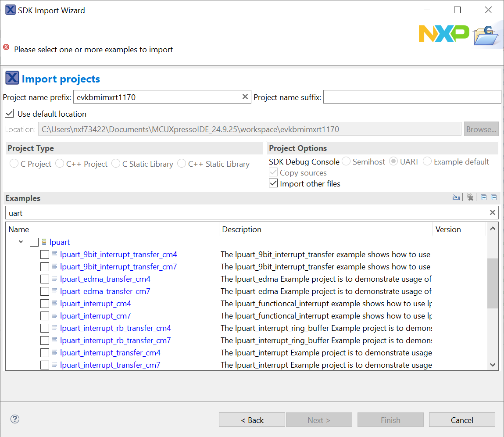Clear the project name prefix field
This screenshot has width=504, height=437.
(x=245, y=97)
